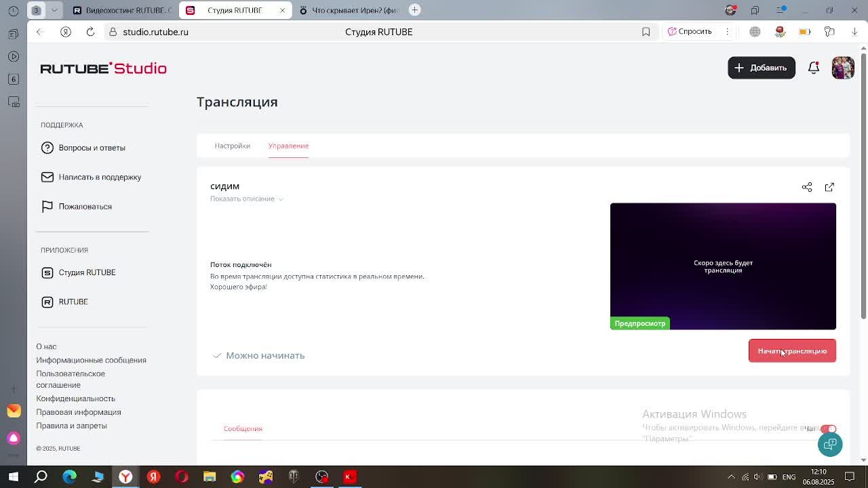The width and height of the screenshot is (868, 488).
Task: Click the Yandex home icon in toolbar
Action: 66,32
